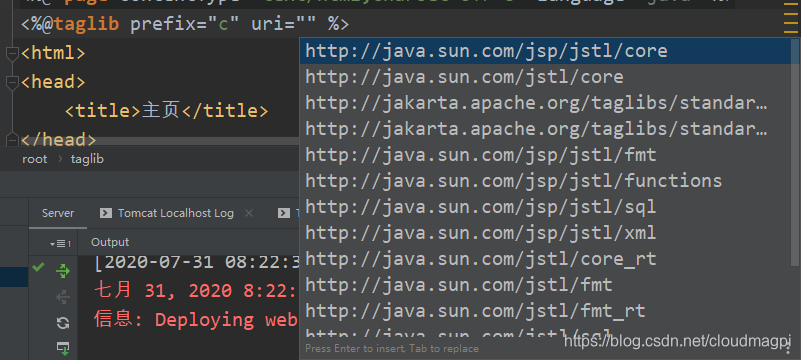Click the root breadcrumb
This screenshot has height=360, width=801.
35,159
